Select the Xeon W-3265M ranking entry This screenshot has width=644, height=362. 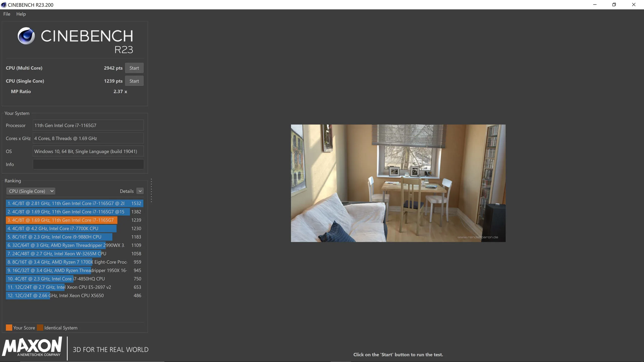(x=75, y=254)
